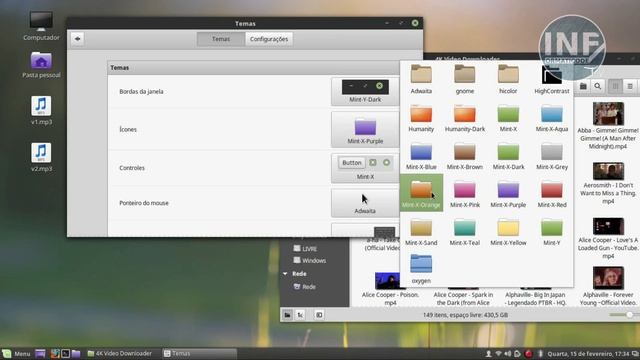
Task: Pick Mint-X-Purple in the icon theme grid
Action: click(508, 193)
